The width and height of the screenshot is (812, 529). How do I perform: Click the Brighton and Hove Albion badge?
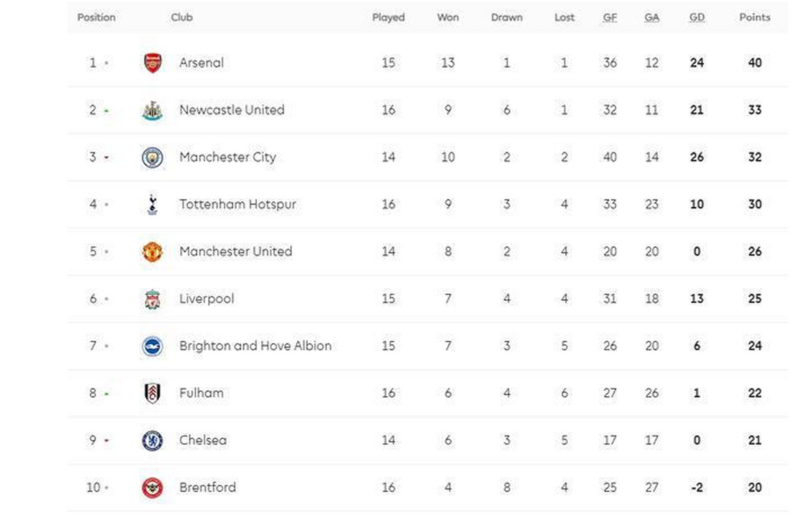[152, 346]
